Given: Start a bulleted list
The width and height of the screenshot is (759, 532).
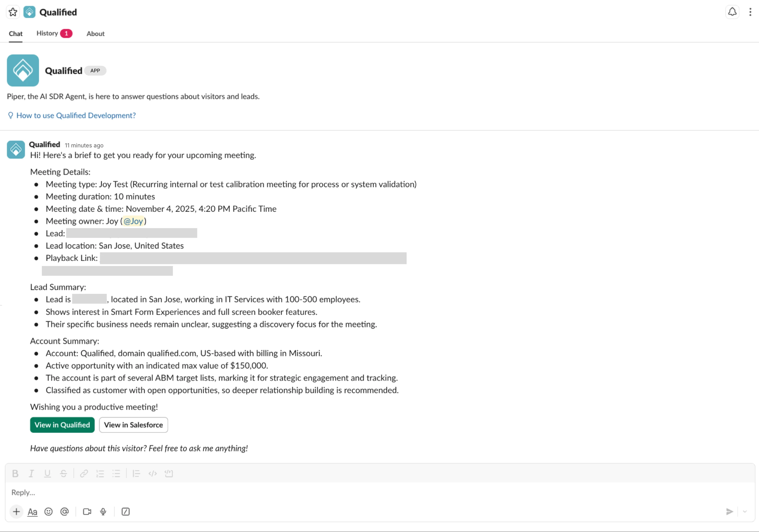Looking at the screenshot, I should (x=116, y=474).
